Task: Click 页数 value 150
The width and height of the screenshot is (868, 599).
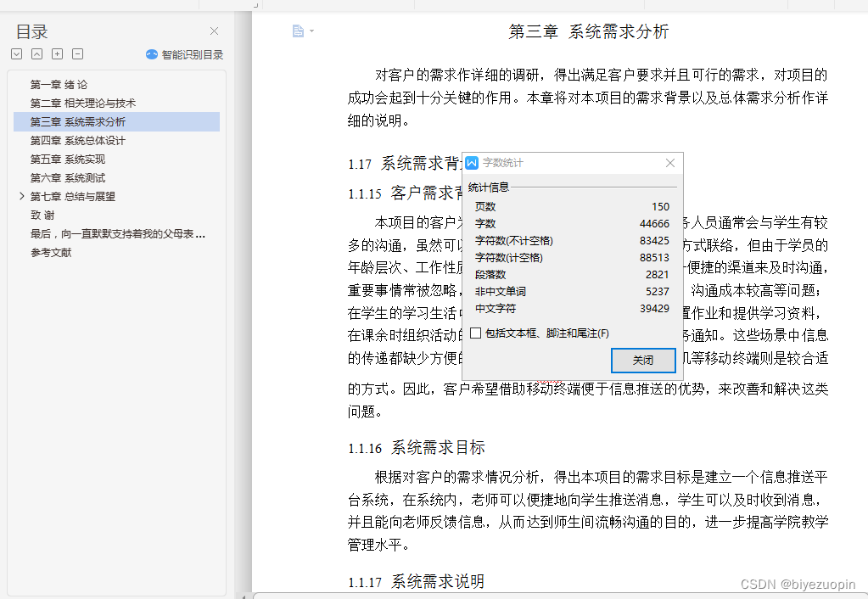Action: pos(660,206)
